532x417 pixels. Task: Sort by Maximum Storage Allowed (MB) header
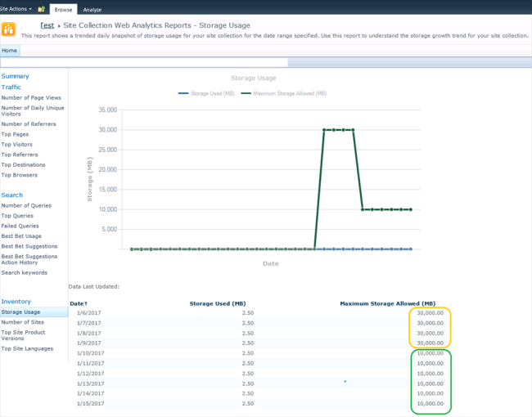(x=387, y=304)
